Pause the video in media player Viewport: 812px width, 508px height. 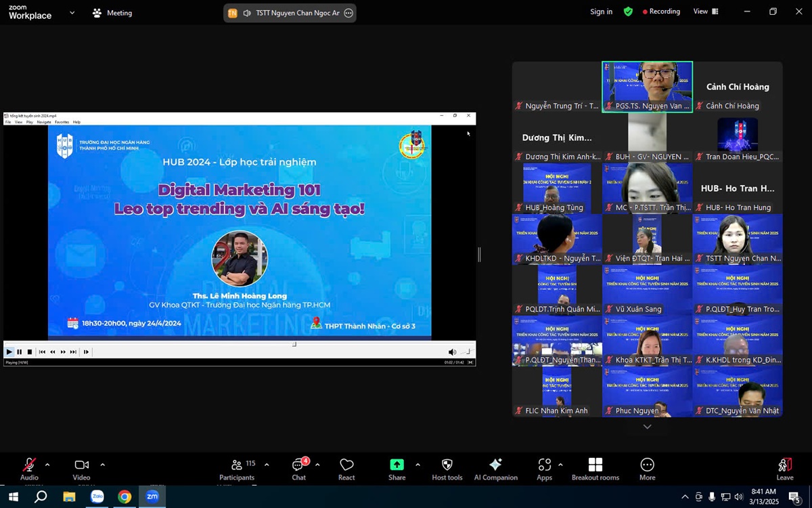point(19,352)
